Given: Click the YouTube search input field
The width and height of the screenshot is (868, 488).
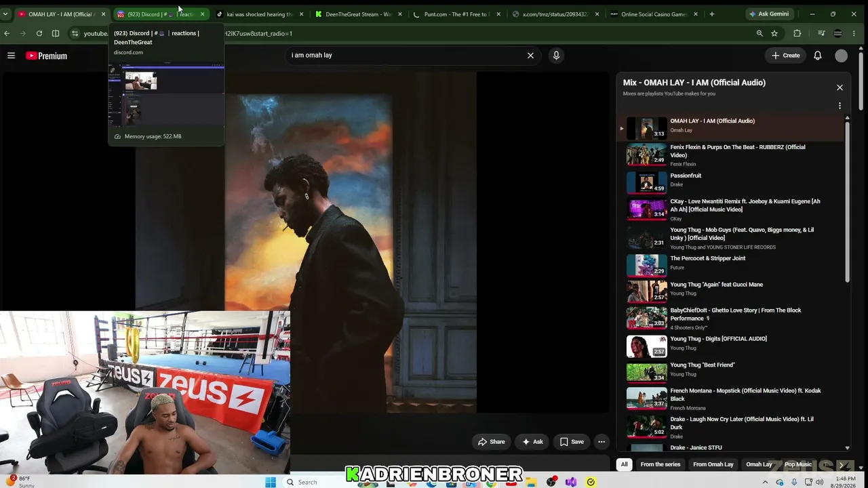Looking at the screenshot, I should coord(404,56).
